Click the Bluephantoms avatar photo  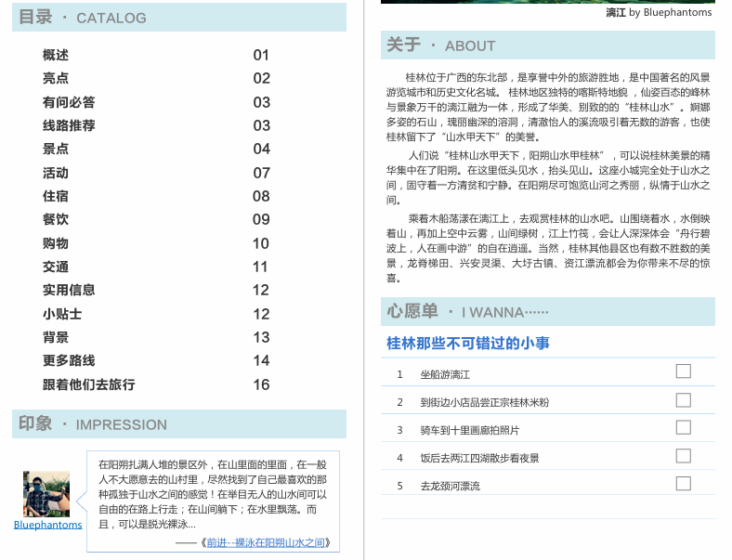click(46, 494)
